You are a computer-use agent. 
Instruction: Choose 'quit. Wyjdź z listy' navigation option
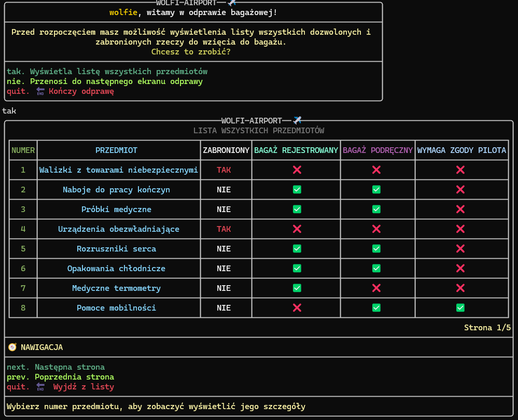[x=60, y=387]
